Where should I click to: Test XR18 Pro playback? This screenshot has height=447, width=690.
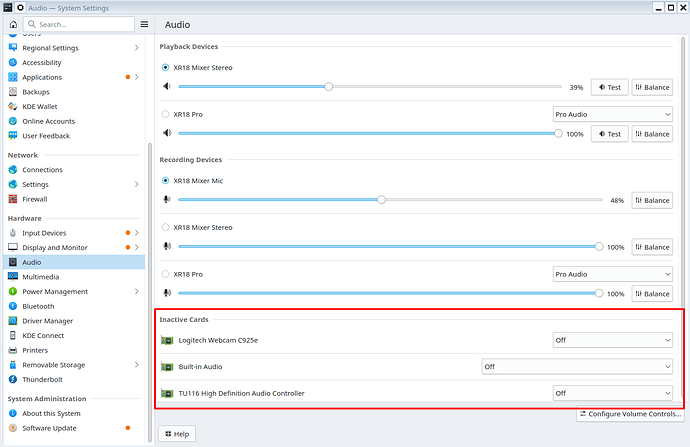609,134
